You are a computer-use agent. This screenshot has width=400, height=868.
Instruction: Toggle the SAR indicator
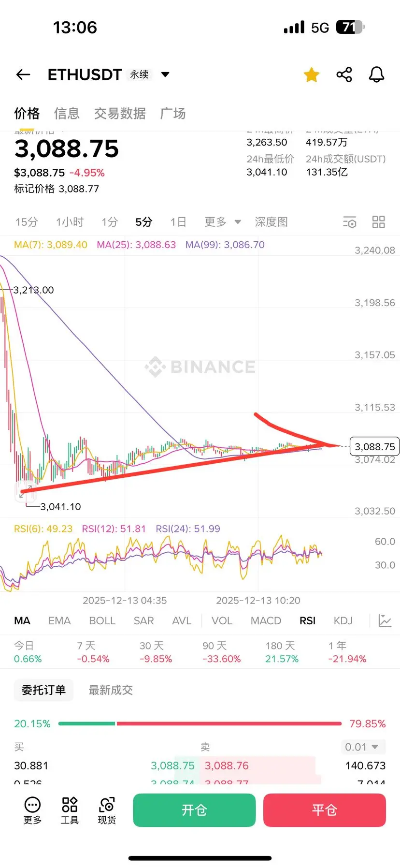pyautogui.click(x=143, y=620)
